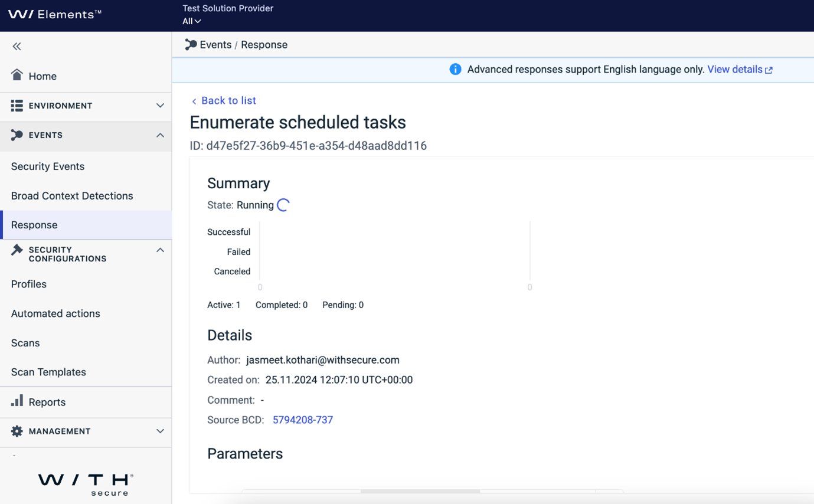Click the WithSecure Elements logo
This screenshot has width=814, height=504.
[x=54, y=15]
